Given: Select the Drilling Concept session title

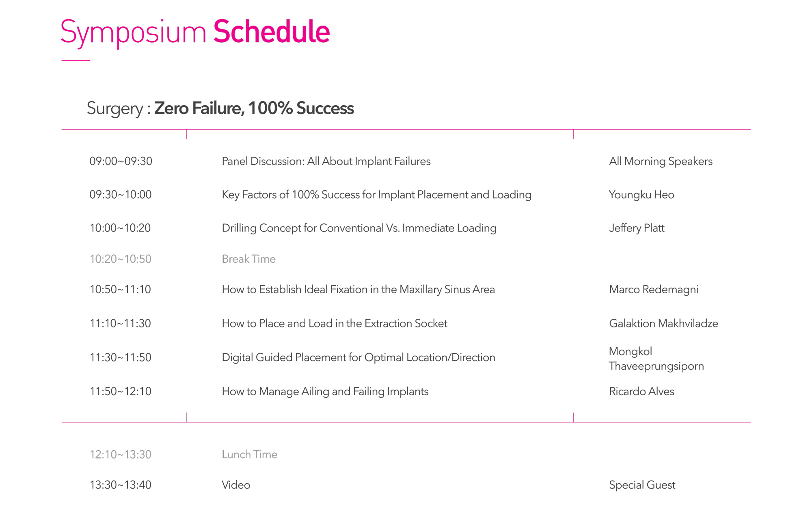Looking at the screenshot, I should click(359, 228).
